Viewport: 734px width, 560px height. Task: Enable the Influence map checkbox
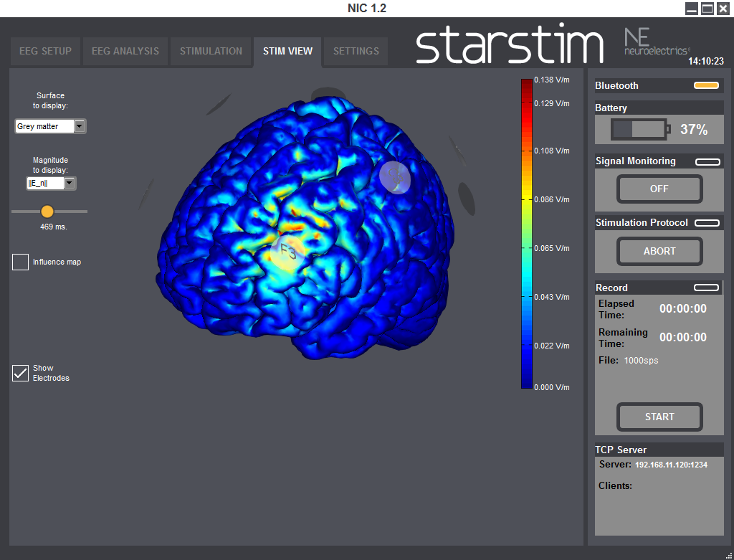[20, 262]
